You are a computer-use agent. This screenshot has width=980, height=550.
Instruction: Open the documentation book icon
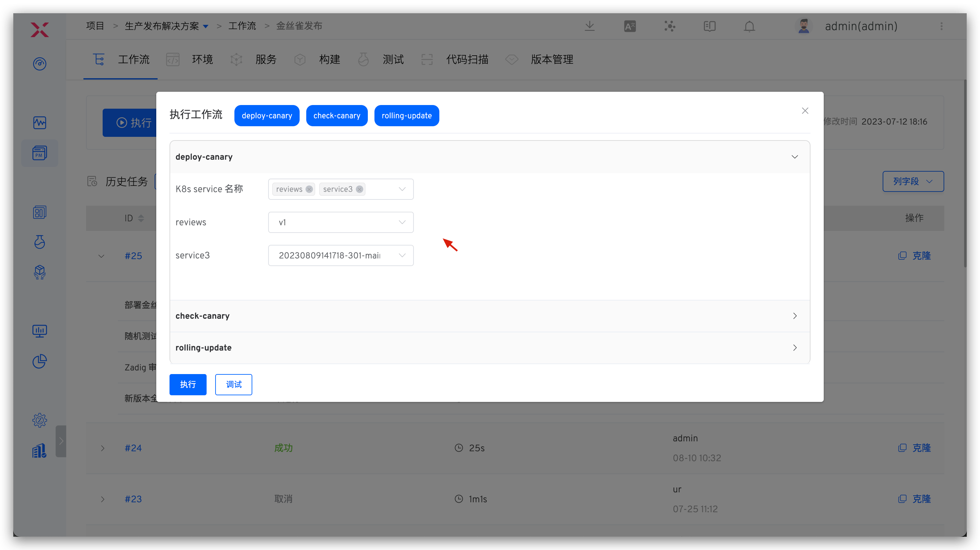tap(710, 26)
